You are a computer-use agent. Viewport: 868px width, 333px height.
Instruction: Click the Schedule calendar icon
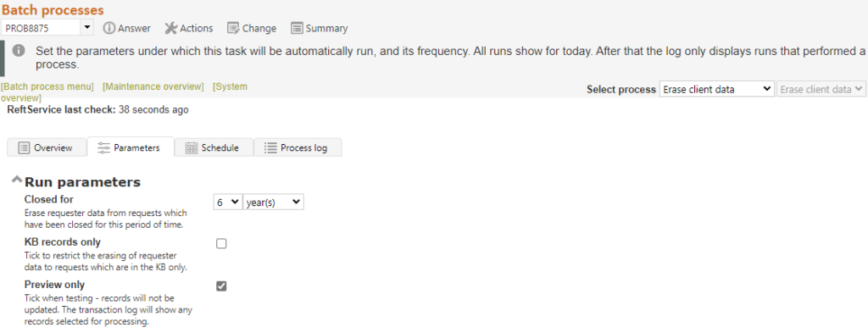point(192,147)
